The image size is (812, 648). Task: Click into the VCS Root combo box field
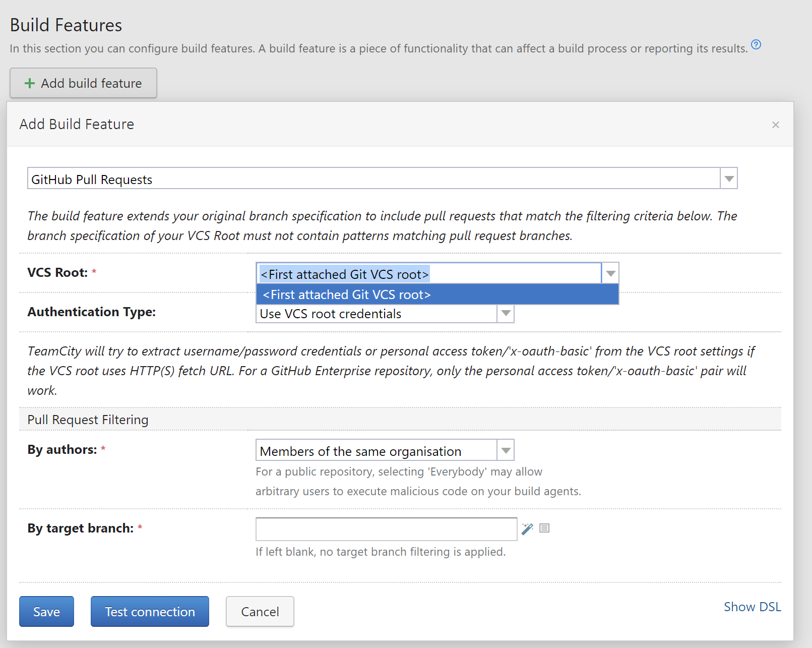(x=428, y=273)
